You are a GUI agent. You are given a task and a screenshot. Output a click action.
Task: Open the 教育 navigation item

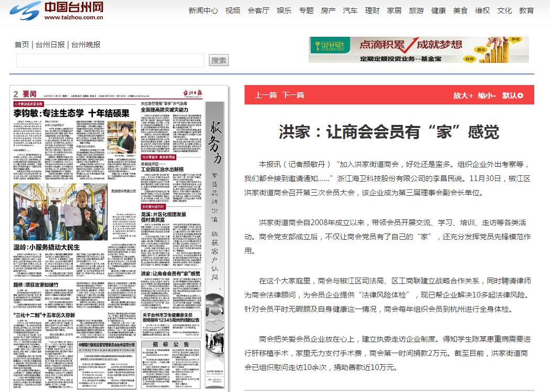[x=526, y=10]
